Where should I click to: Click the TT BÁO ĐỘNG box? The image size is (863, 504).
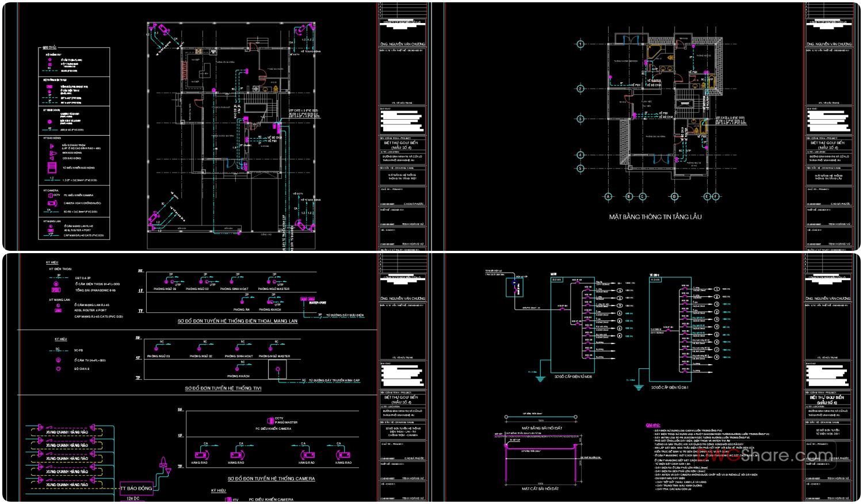point(136,488)
